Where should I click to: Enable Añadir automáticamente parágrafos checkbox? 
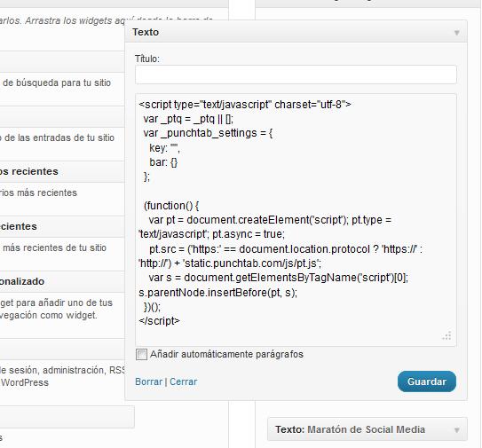point(141,354)
